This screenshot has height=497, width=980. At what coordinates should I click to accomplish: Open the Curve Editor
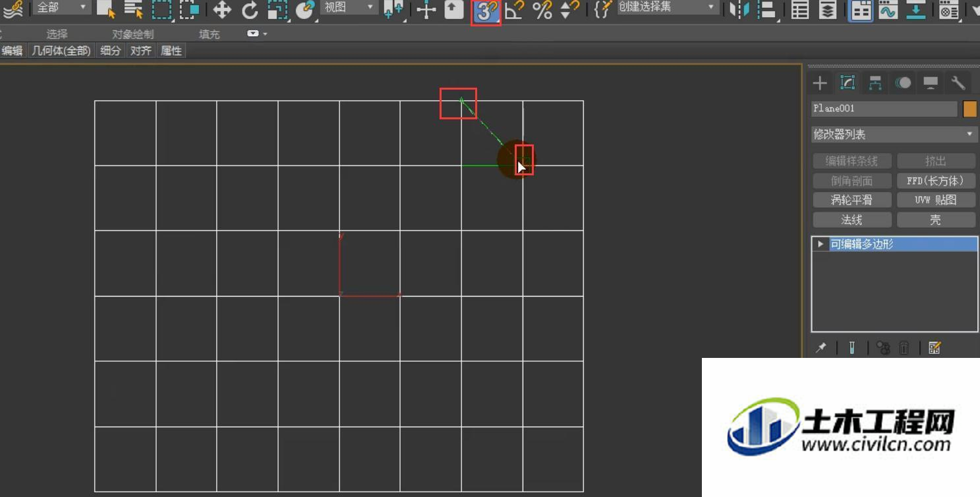point(888,9)
